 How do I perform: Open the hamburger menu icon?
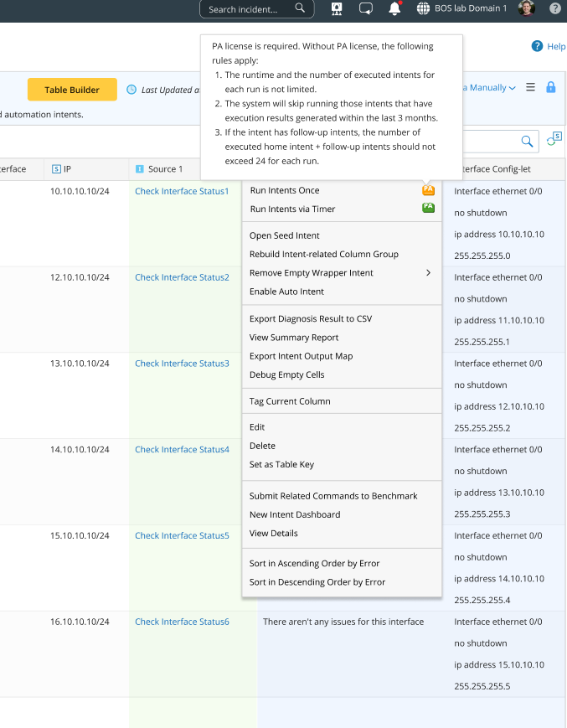[x=530, y=87]
